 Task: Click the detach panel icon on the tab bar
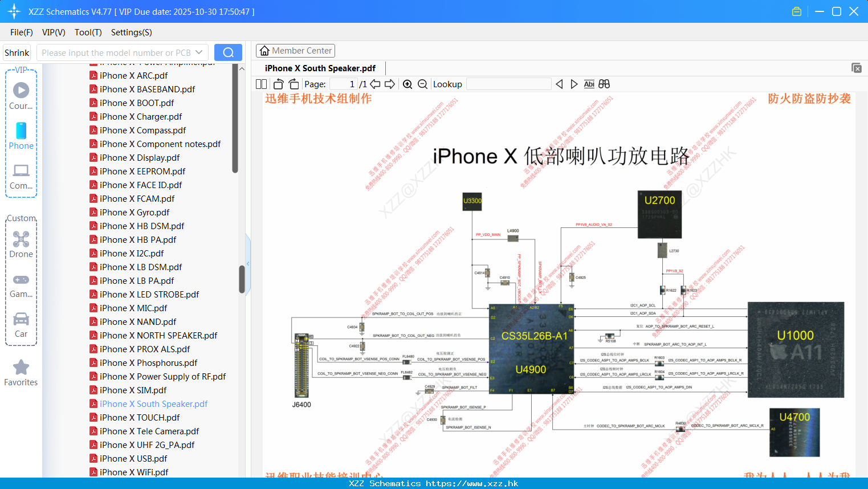(x=857, y=68)
